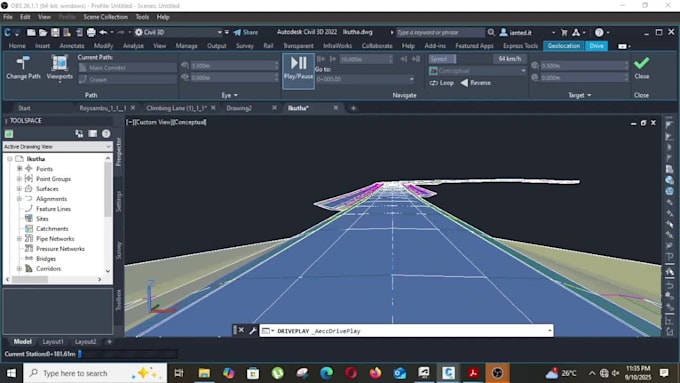680x383 pixels.
Task: Click the green checkmark Close drive button
Action: (641, 63)
